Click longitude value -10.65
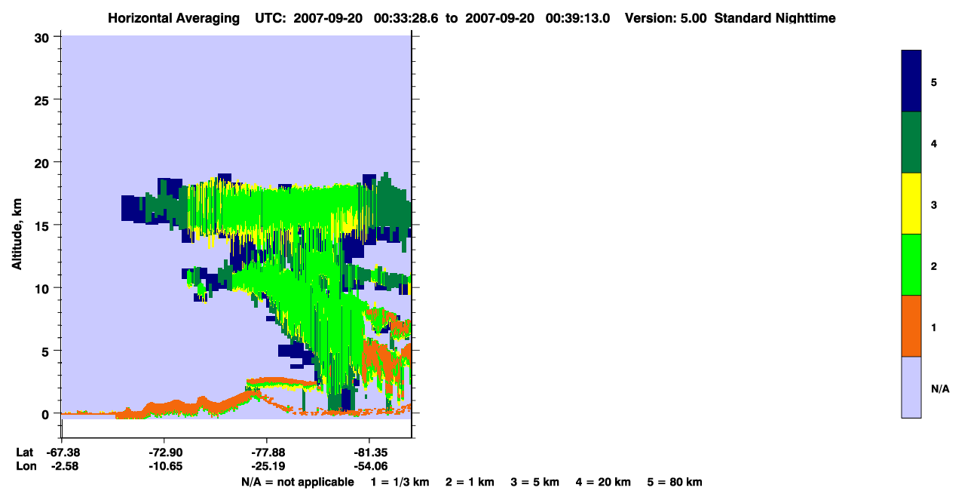This screenshot has width=980, height=503. coord(164,466)
